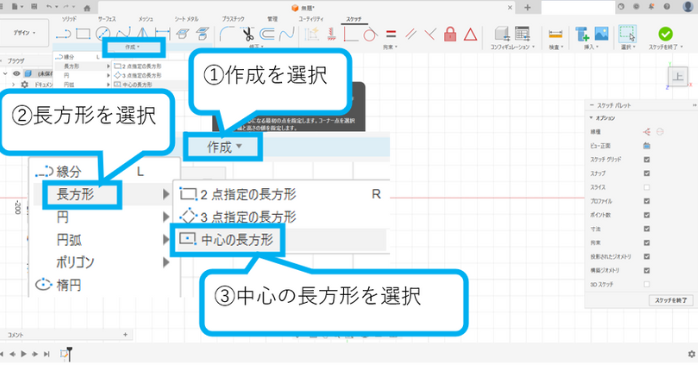
Task: Click the construction line type icon beside 線種
Action: pyautogui.click(x=647, y=132)
